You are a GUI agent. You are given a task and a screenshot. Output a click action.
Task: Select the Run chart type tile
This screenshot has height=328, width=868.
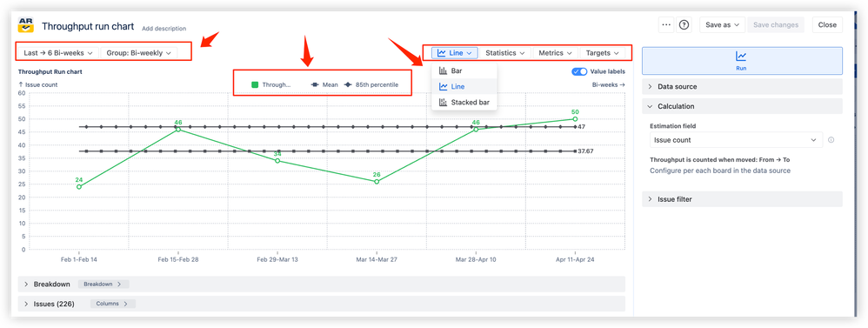[742, 61]
